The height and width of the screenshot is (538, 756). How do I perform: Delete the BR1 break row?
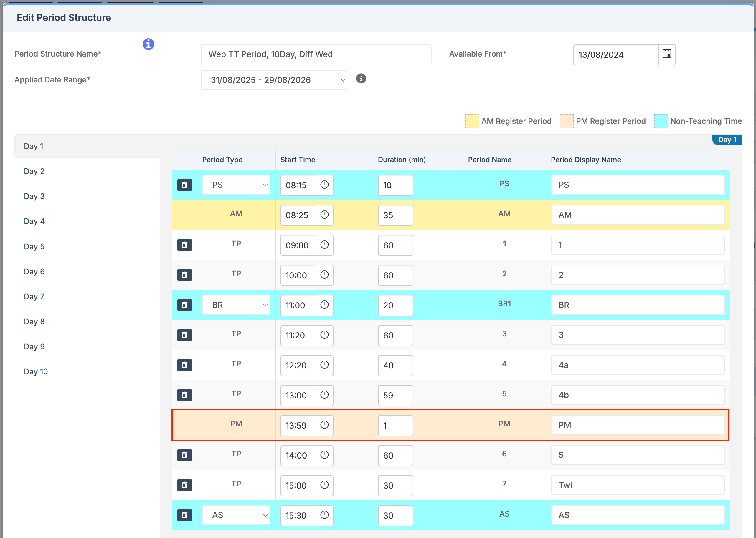pyautogui.click(x=184, y=305)
